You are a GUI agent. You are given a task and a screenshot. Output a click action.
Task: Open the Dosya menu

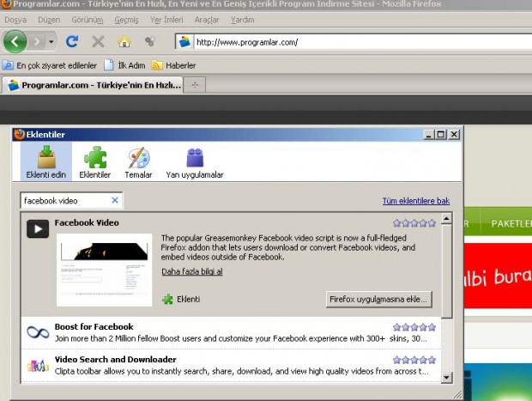[x=15, y=20]
